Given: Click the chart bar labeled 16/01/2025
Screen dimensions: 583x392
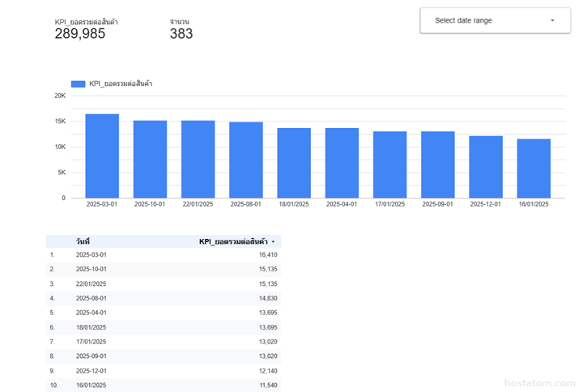Looking at the screenshot, I should [x=534, y=168].
